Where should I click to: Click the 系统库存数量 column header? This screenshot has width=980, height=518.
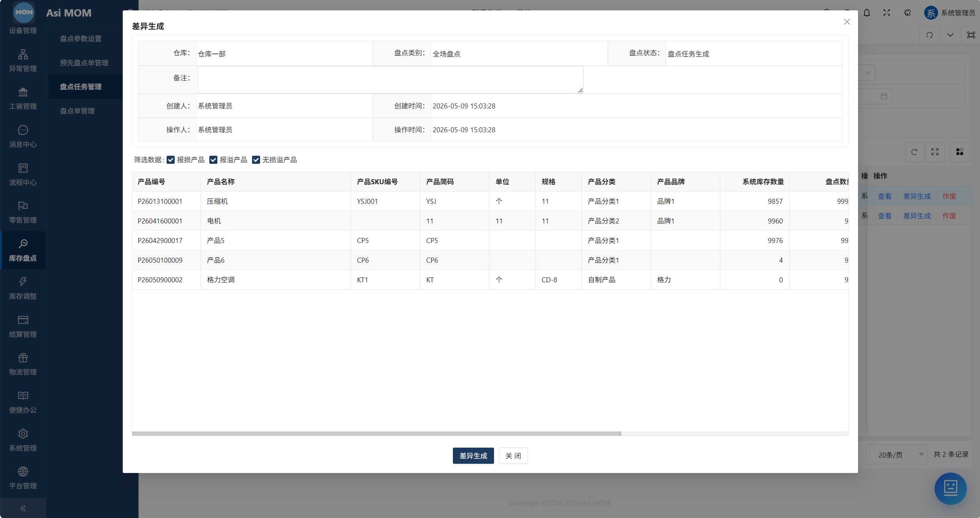coord(755,182)
